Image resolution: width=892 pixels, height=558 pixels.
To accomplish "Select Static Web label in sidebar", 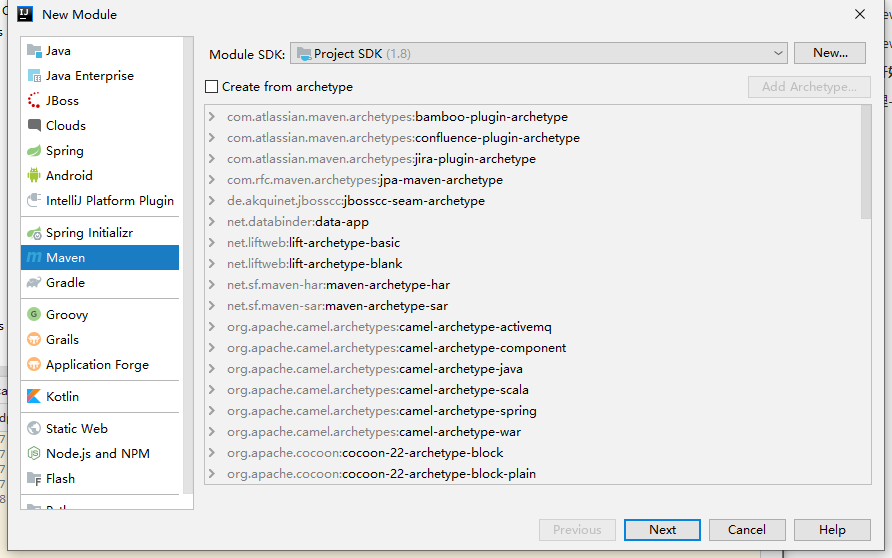I will [77, 428].
